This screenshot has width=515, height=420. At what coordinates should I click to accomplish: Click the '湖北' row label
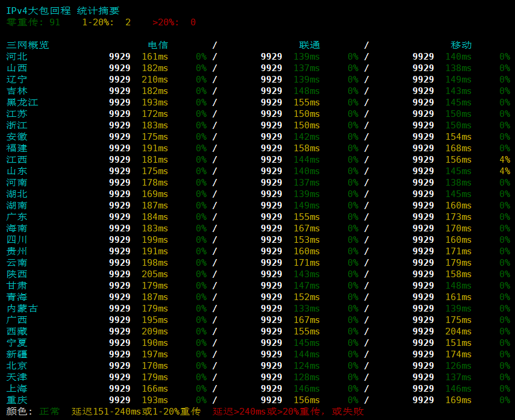[17, 194]
